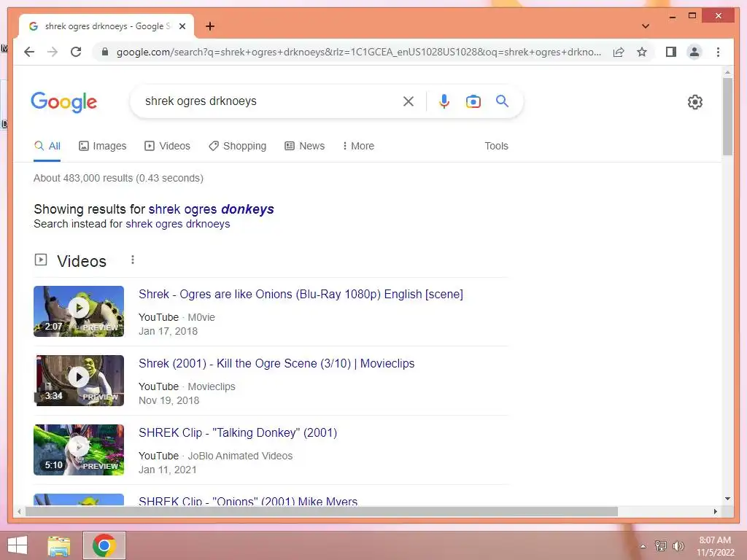Play the 2:07 Ogres are like Onions thumbnail
747x560 pixels.
pos(79,311)
